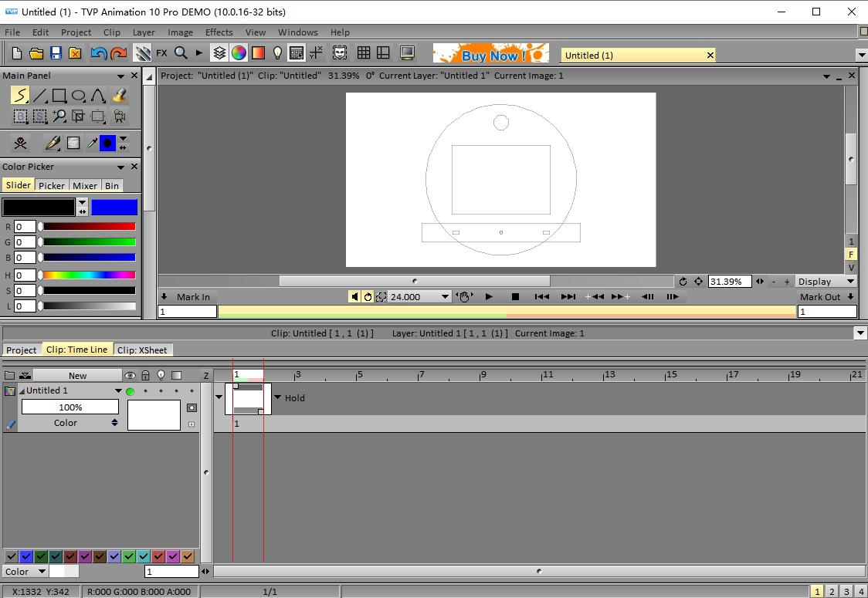868x598 pixels.
Task: Expand the Untitled 1 layer dropdown
Action: pyautogui.click(x=118, y=391)
